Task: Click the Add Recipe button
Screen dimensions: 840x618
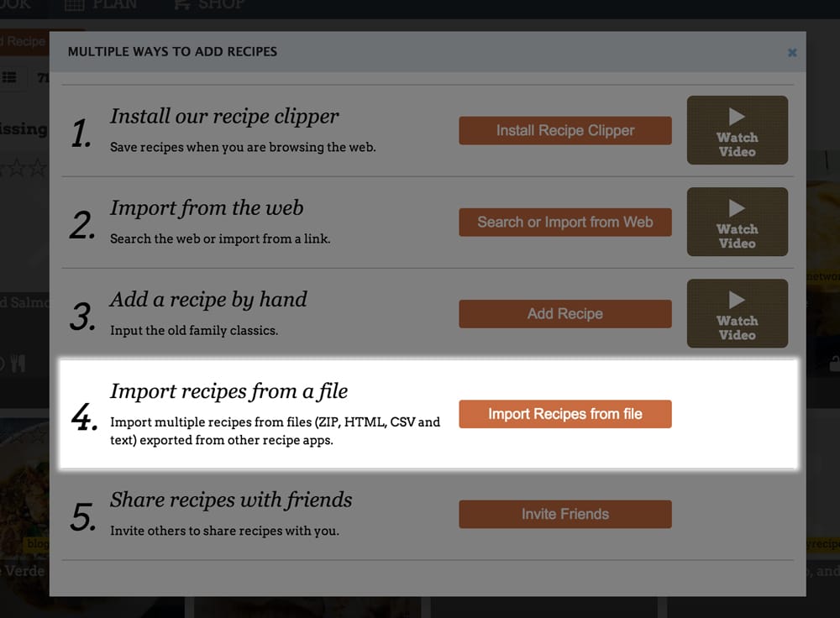Action: click(x=564, y=313)
